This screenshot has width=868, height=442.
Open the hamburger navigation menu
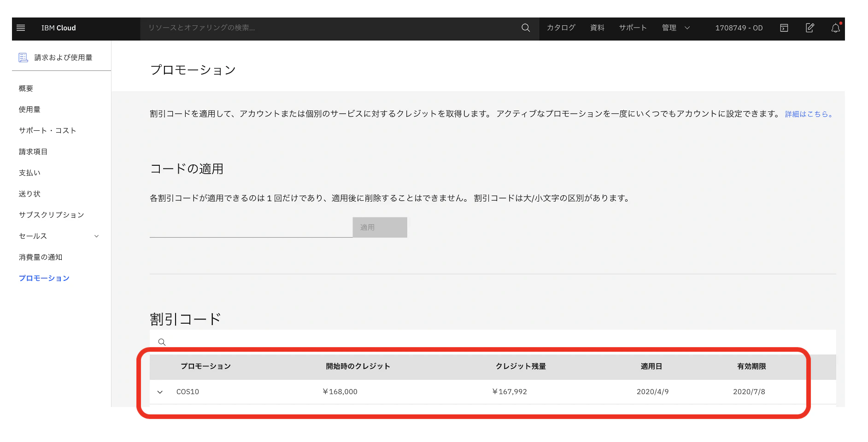(x=21, y=28)
